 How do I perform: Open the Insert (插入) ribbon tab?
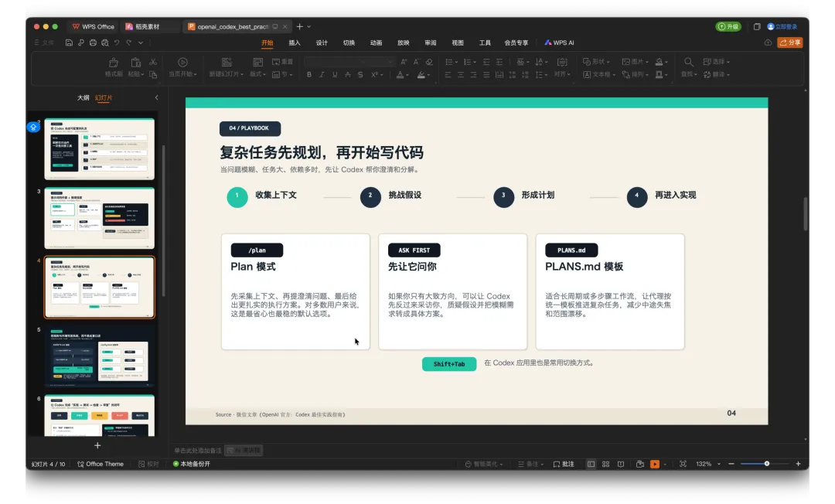click(295, 43)
